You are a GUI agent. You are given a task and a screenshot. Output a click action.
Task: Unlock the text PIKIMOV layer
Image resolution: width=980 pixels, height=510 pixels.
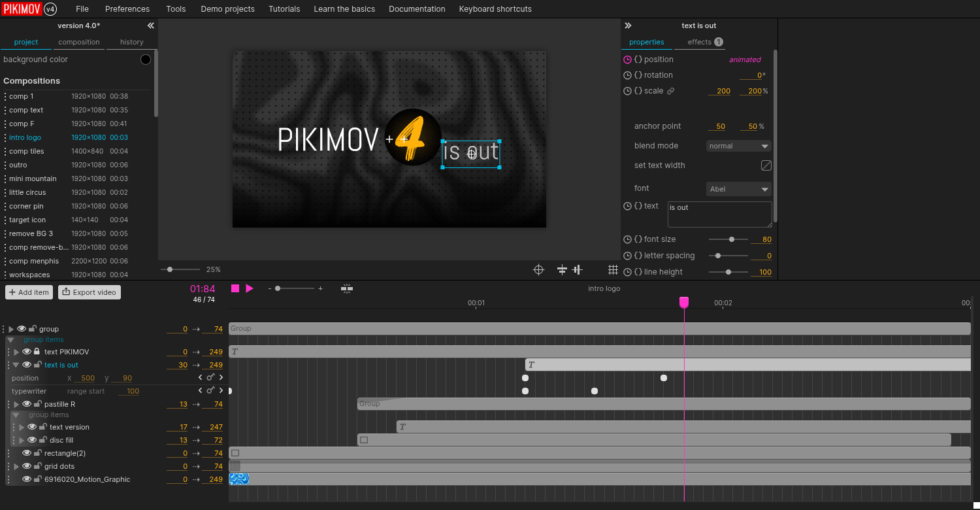(37, 352)
